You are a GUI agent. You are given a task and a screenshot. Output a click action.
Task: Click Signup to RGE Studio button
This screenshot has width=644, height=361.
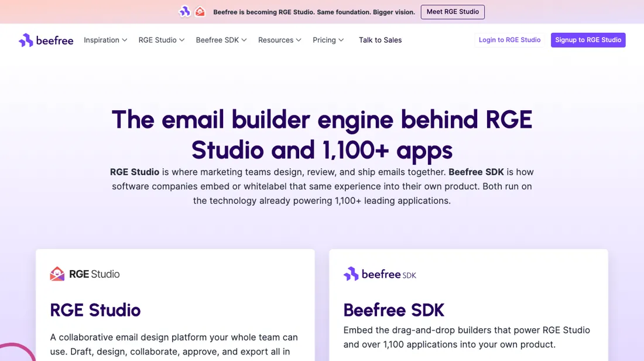[x=588, y=40]
